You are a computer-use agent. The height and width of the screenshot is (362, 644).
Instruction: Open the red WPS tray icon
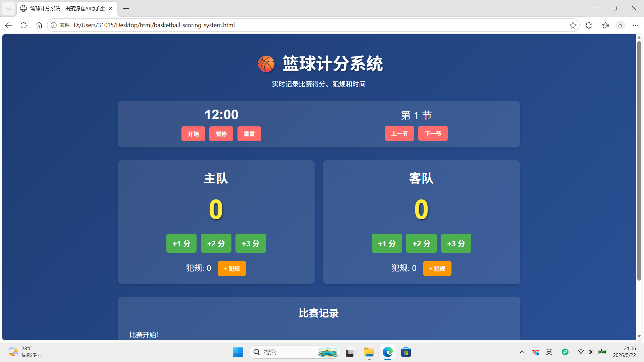click(x=536, y=352)
